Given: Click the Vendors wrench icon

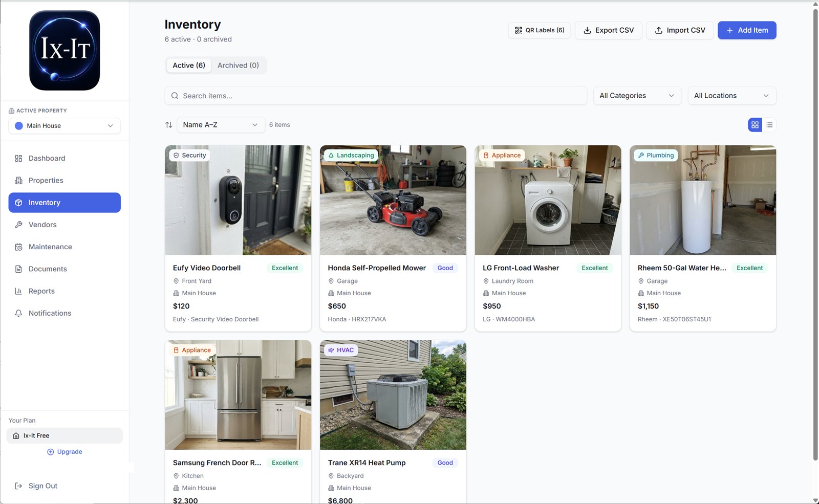Looking at the screenshot, I should pos(18,225).
